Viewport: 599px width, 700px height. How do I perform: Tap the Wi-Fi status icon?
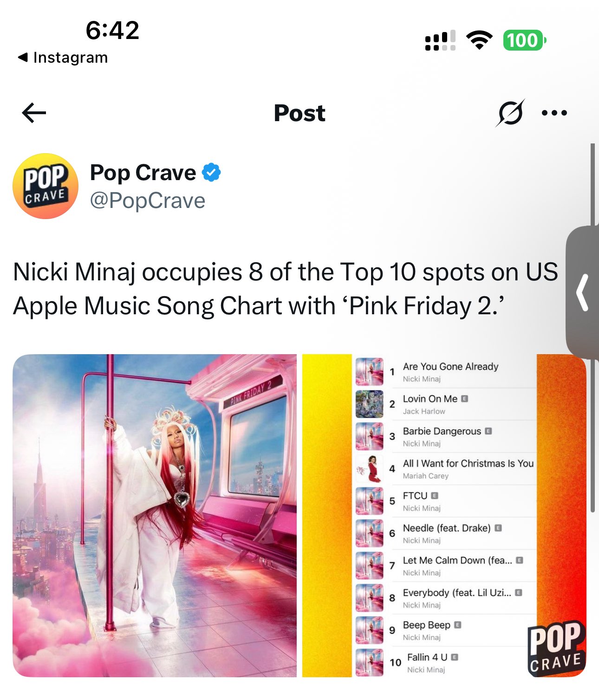(x=479, y=40)
